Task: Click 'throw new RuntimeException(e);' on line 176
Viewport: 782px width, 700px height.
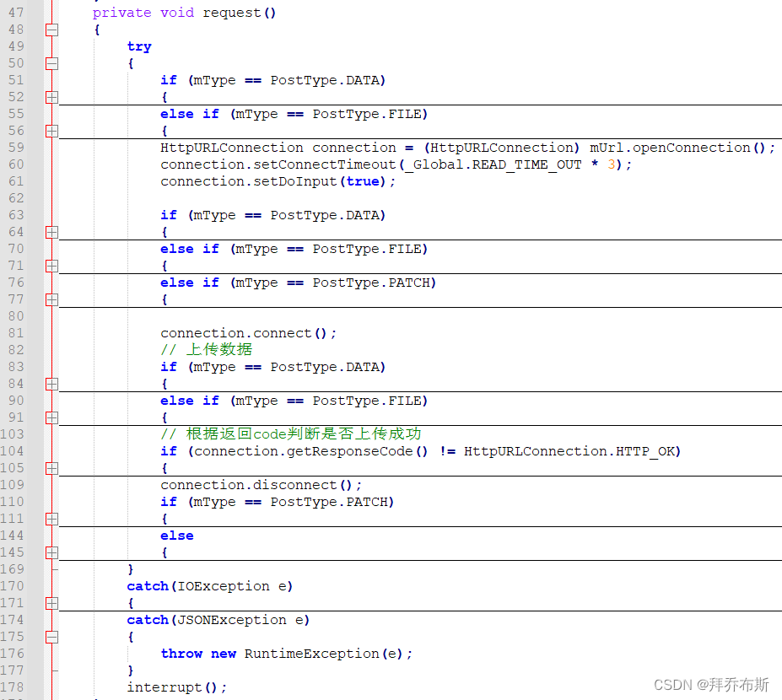Action: [x=287, y=654]
